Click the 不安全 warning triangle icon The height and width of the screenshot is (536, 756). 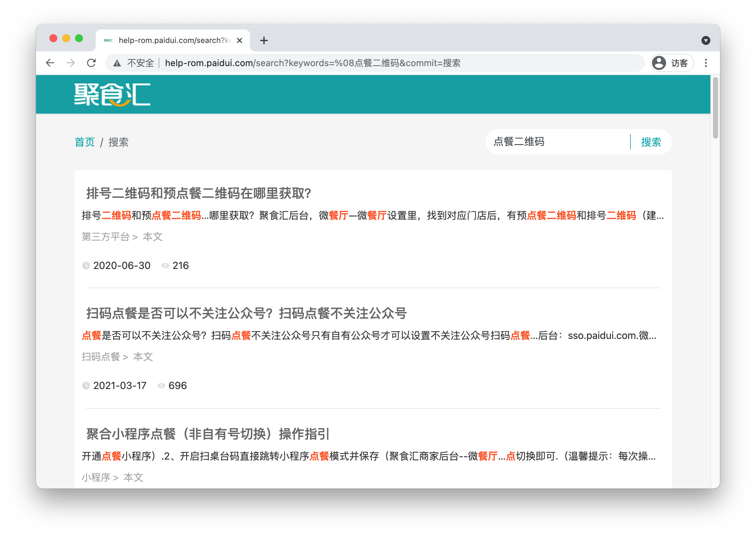coord(117,63)
